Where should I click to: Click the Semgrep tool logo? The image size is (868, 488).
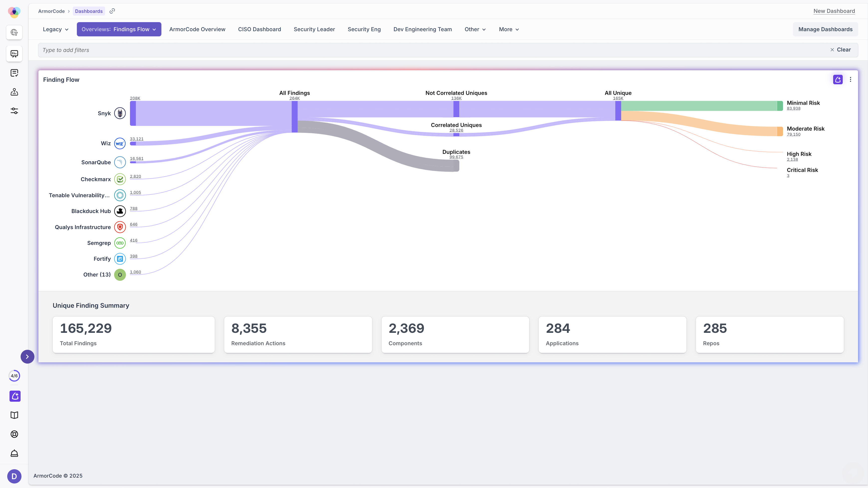pyautogui.click(x=120, y=243)
